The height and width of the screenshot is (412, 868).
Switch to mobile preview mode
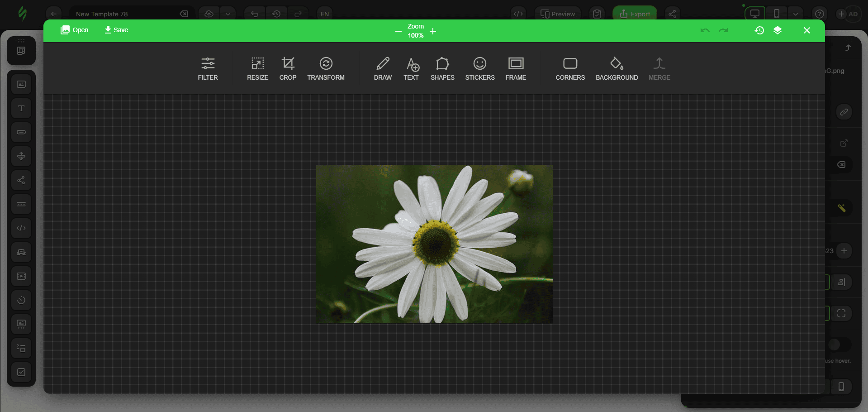point(776,14)
